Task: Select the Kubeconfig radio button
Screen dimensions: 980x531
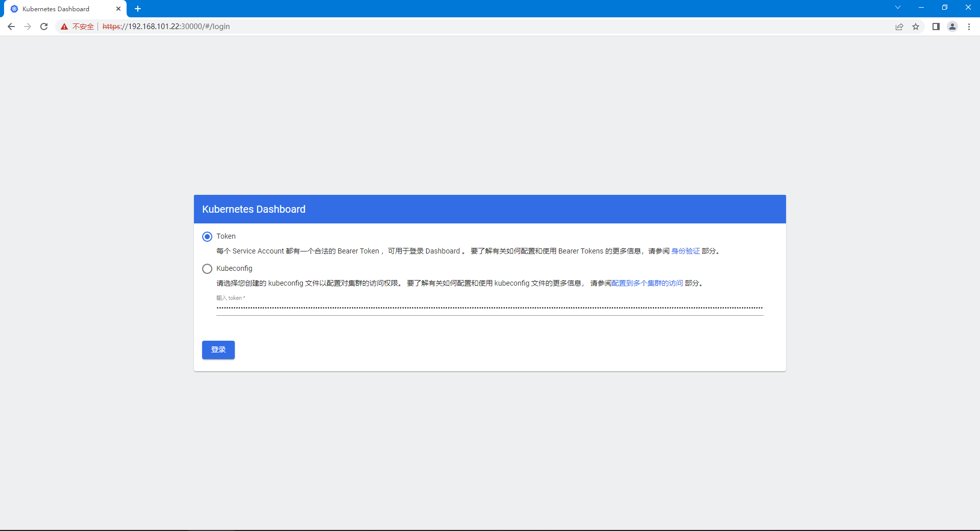Action: [207, 269]
